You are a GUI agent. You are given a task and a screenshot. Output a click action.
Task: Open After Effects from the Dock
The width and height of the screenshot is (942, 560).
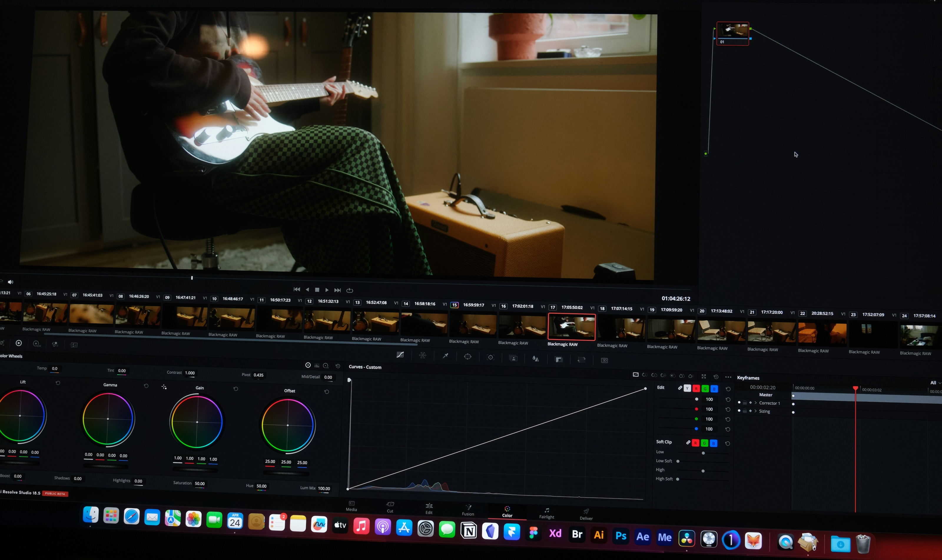643,536
